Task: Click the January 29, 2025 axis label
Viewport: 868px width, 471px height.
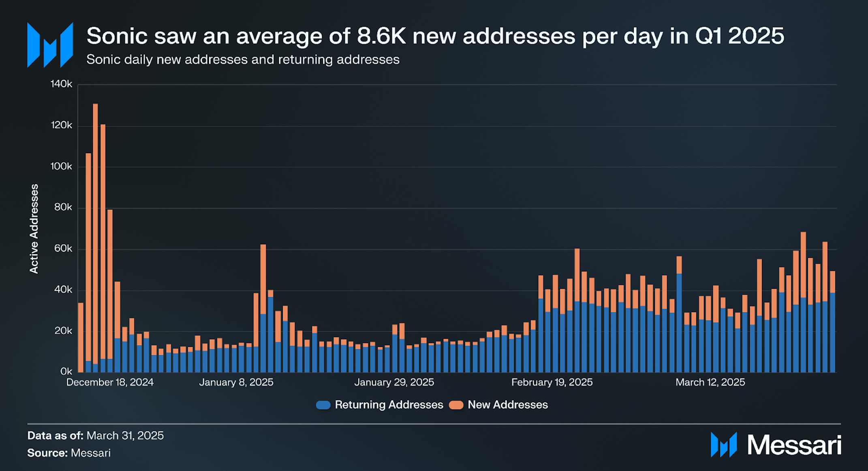Action: point(394,382)
